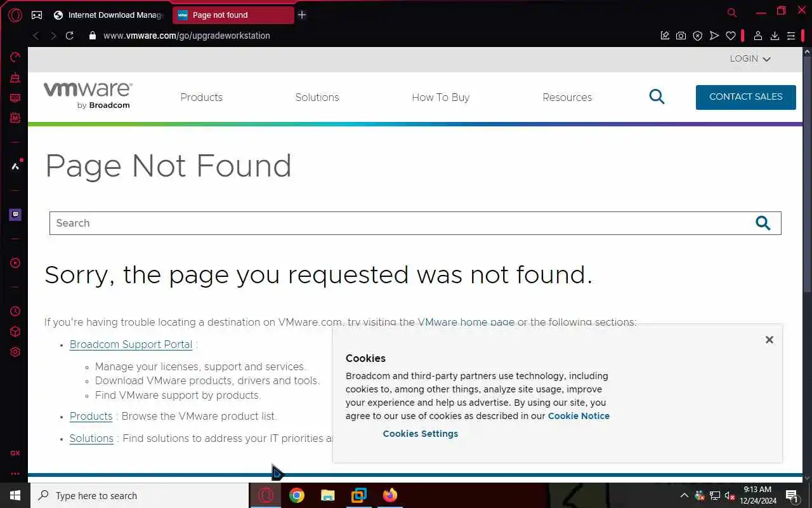Expand the LOGIN dropdown
The width and height of the screenshot is (812, 508).
click(750, 58)
